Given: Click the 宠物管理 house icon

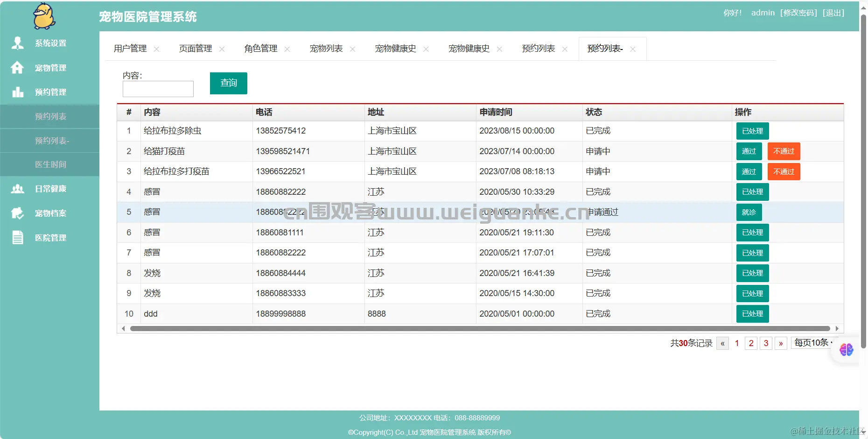Looking at the screenshot, I should point(18,68).
